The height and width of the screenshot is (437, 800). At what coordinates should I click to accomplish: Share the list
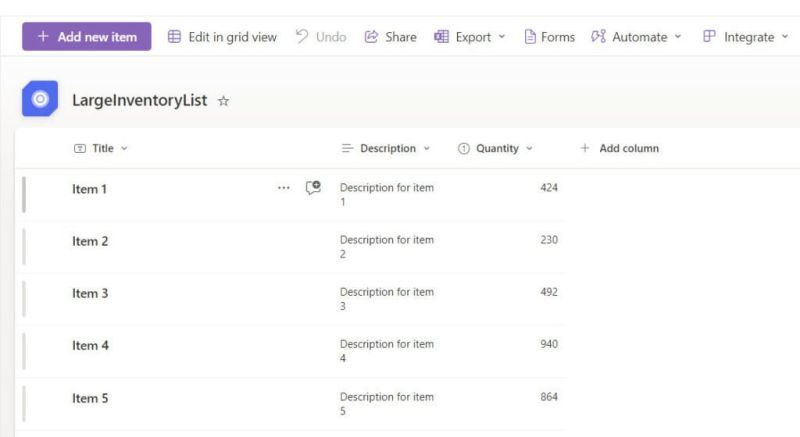pos(390,37)
